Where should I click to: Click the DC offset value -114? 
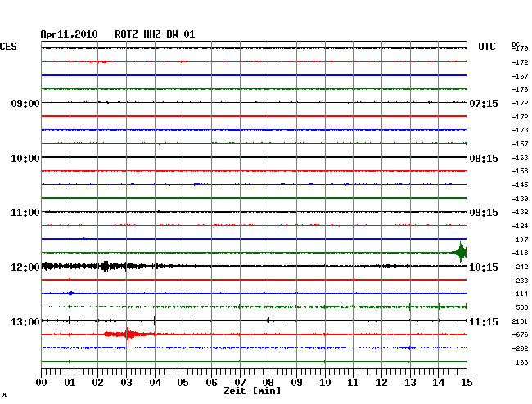point(520,294)
